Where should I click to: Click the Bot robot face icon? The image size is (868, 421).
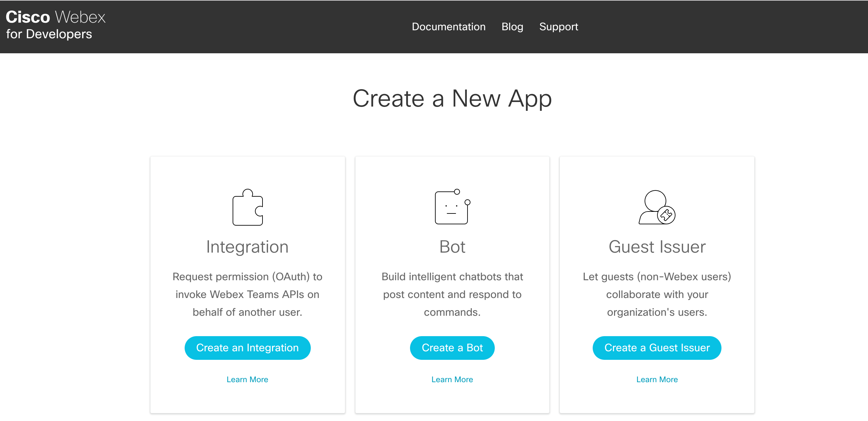coord(452,207)
